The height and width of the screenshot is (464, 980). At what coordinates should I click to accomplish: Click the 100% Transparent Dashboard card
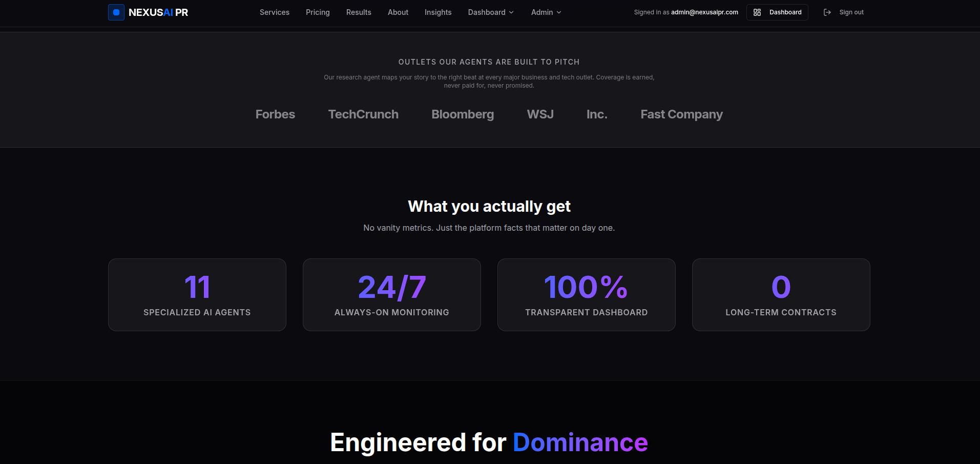tap(587, 295)
